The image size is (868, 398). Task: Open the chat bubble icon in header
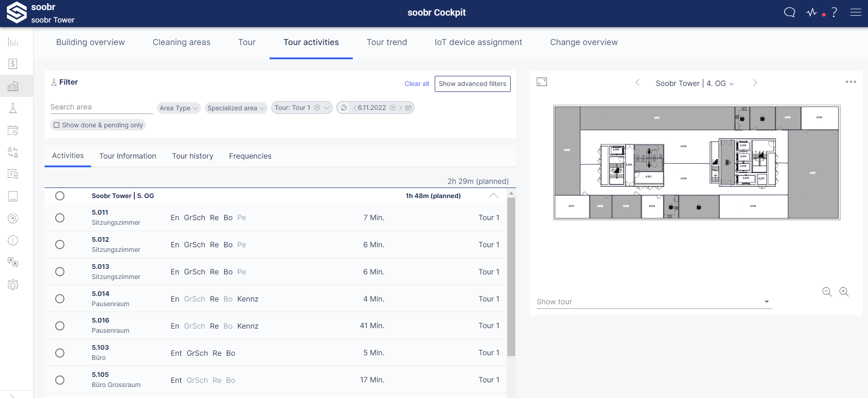point(789,12)
